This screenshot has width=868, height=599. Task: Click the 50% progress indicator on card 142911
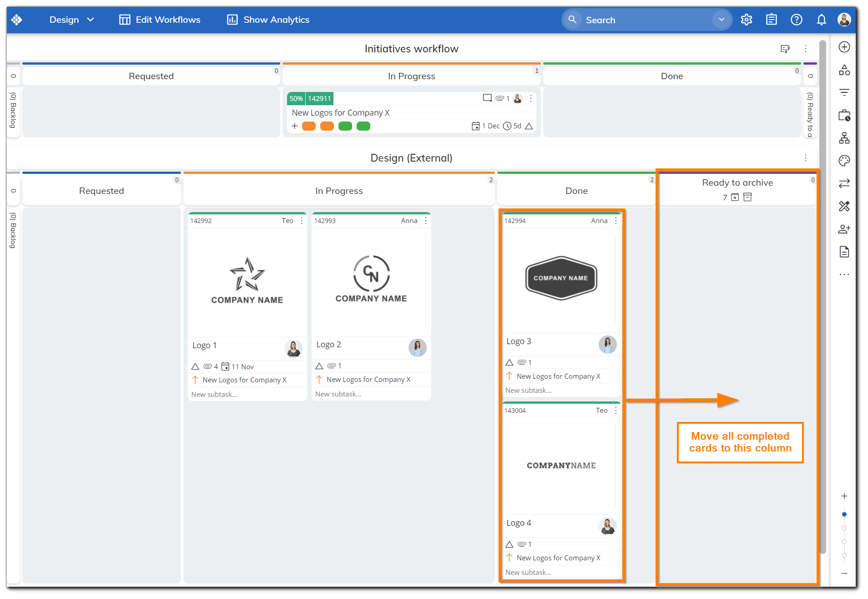[x=296, y=98]
